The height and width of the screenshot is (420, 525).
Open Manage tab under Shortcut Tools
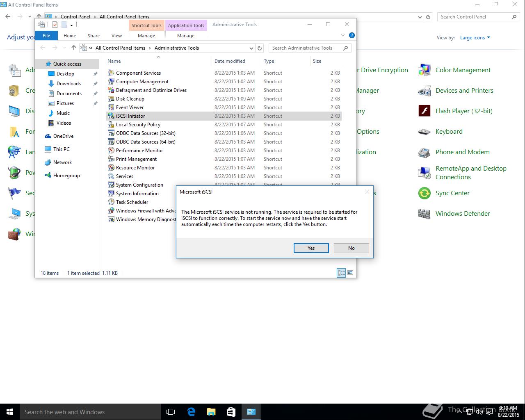(x=146, y=36)
